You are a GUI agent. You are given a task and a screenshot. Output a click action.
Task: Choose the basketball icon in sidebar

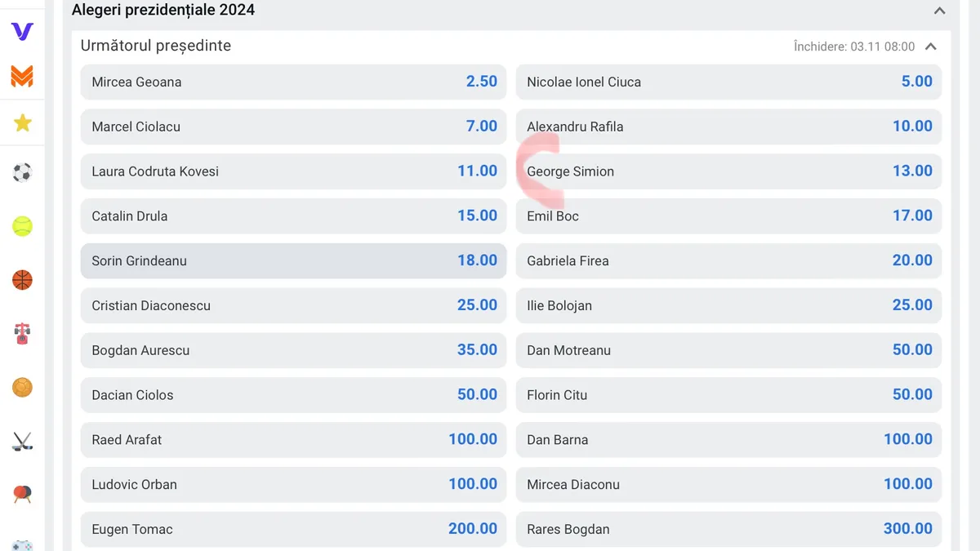pyautogui.click(x=22, y=280)
